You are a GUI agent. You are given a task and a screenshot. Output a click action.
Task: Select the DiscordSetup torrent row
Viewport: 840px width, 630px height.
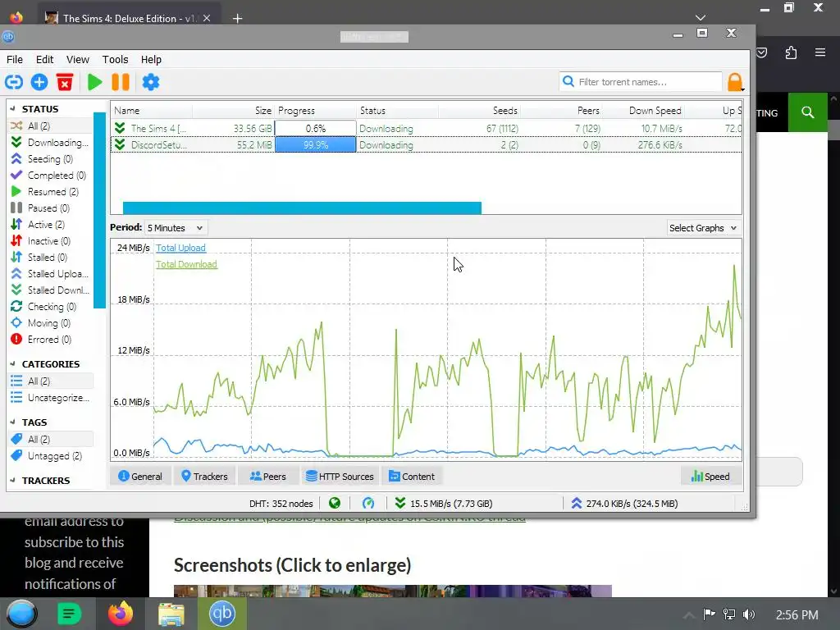point(426,144)
